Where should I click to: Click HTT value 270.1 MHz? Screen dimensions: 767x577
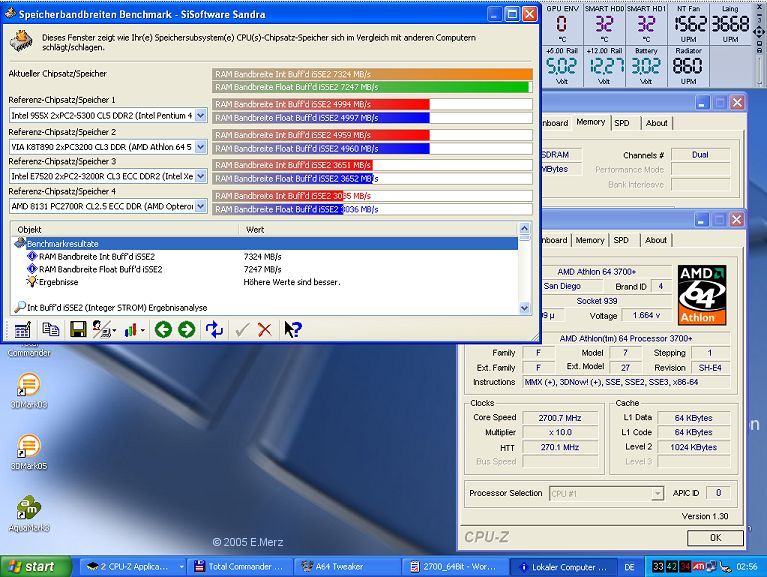[560, 447]
